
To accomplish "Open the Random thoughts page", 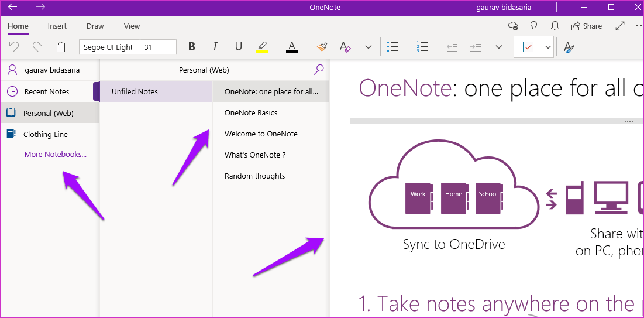I will 271,176.
